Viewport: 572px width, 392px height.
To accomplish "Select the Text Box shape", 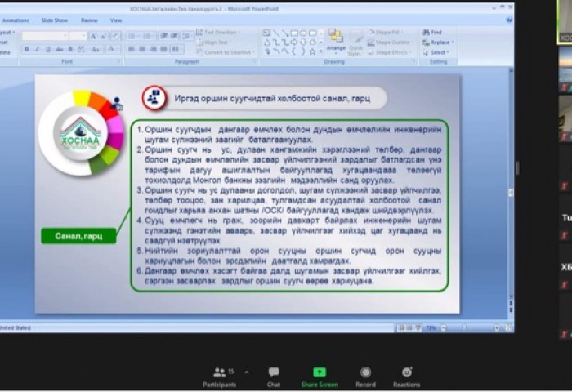I will pos(267,33).
